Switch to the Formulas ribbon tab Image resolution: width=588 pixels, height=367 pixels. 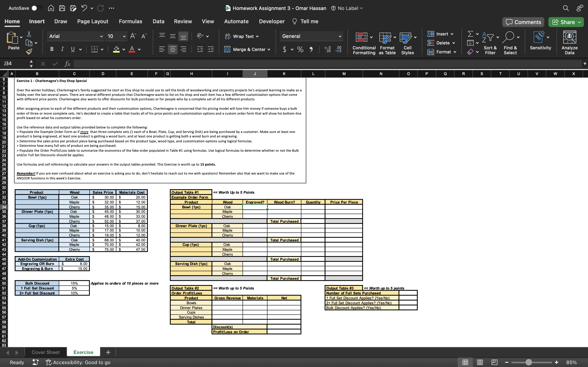click(130, 21)
